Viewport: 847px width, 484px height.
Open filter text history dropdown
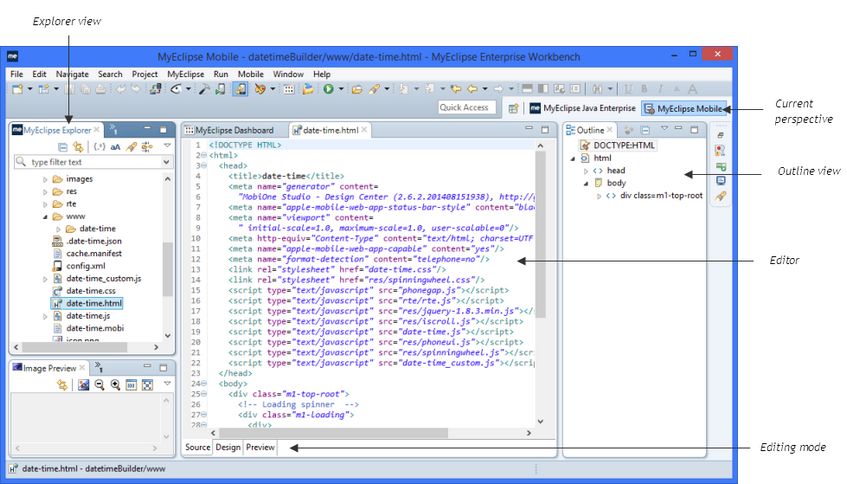166,162
